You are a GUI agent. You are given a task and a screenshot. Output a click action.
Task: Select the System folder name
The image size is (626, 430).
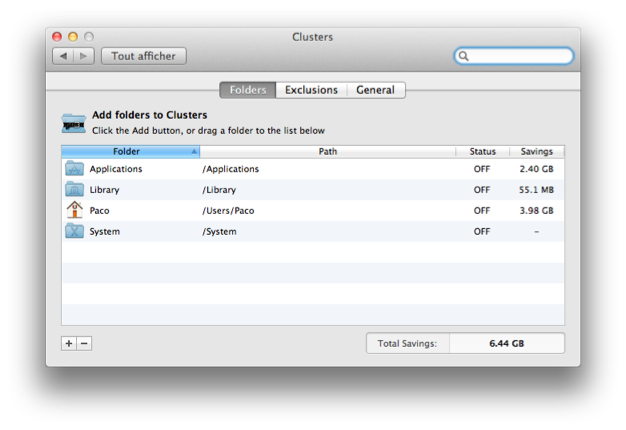tap(105, 232)
